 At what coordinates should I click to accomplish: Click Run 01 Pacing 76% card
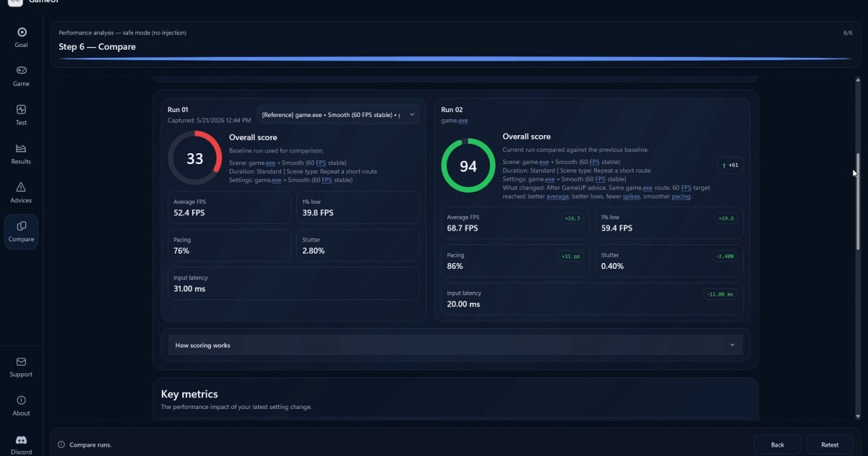pos(229,245)
